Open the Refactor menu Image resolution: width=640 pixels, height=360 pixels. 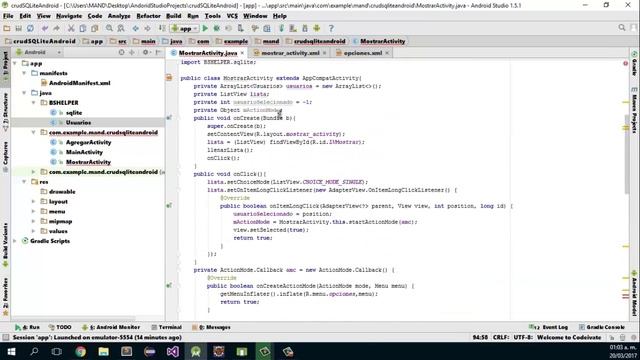point(148,16)
